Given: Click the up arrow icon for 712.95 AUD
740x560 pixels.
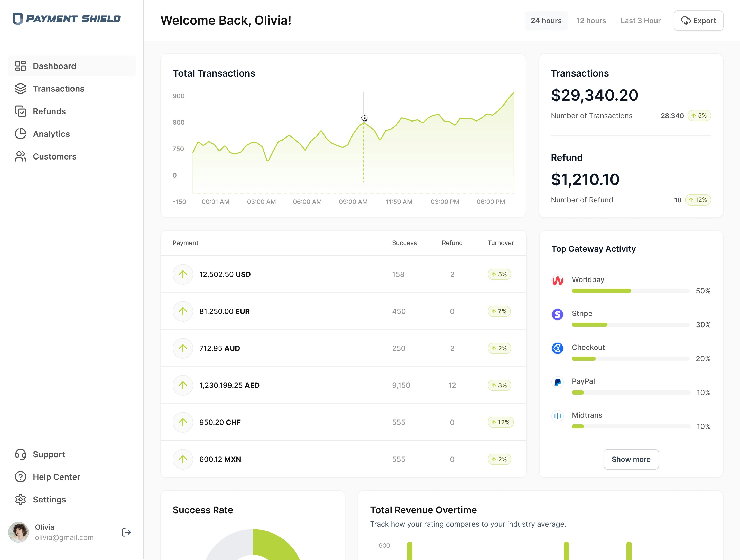Looking at the screenshot, I should click(x=183, y=348).
